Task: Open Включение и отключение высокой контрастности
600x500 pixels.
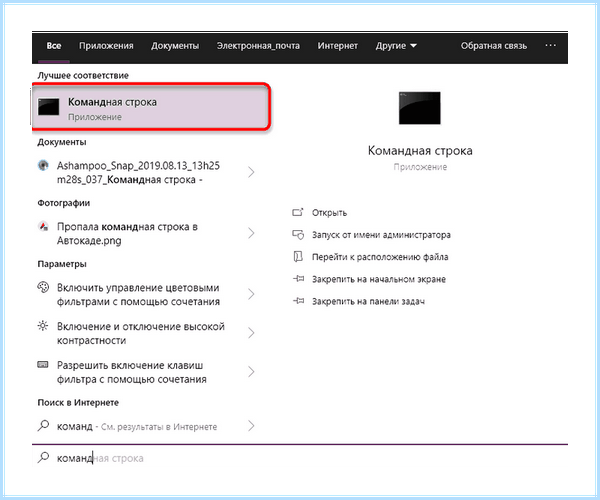Action: 140,333
